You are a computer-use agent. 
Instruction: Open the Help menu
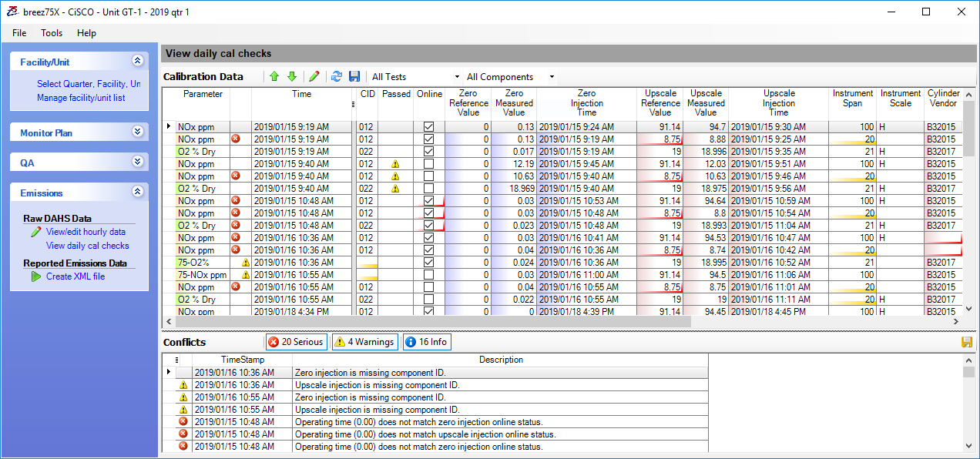(86, 33)
